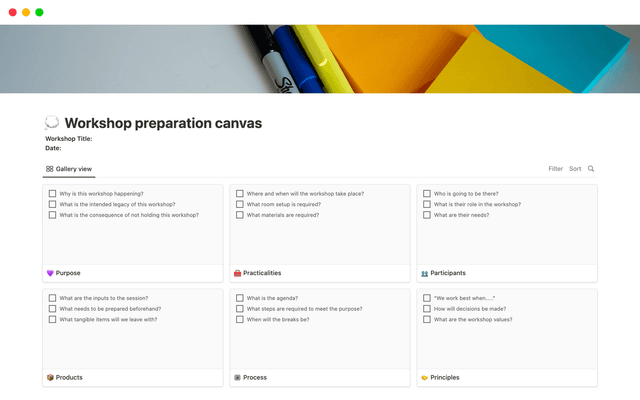Open the Filter options
Image resolution: width=640 pixels, height=400 pixels.
(x=555, y=169)
